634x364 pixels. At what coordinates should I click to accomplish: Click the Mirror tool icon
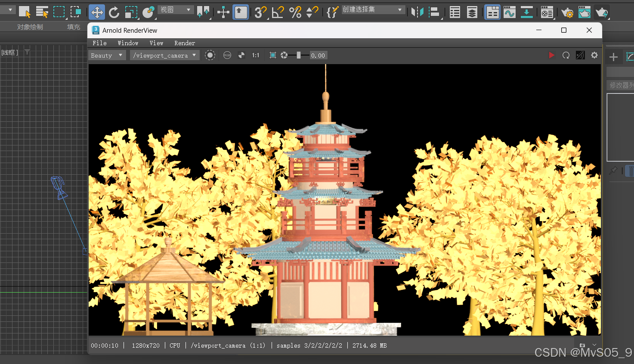(x=417, y=12)
